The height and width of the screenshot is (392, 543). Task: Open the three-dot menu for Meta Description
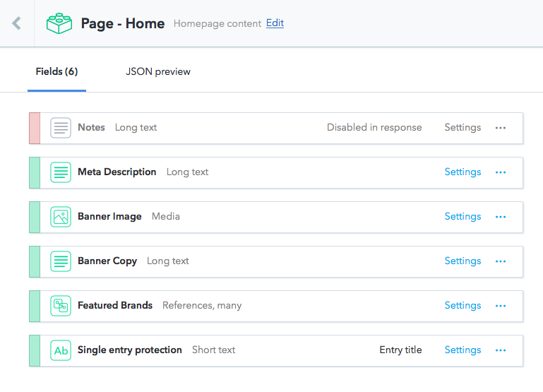coord(501,172)
